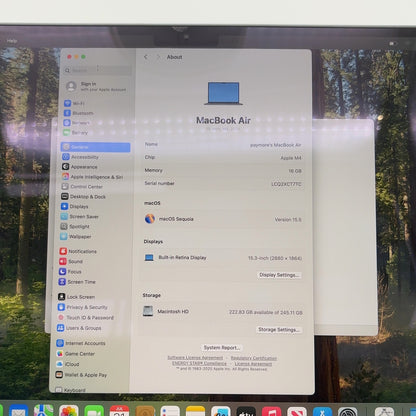
Task: Click the macOS Sequoia row
Action: tap(223, 219)
